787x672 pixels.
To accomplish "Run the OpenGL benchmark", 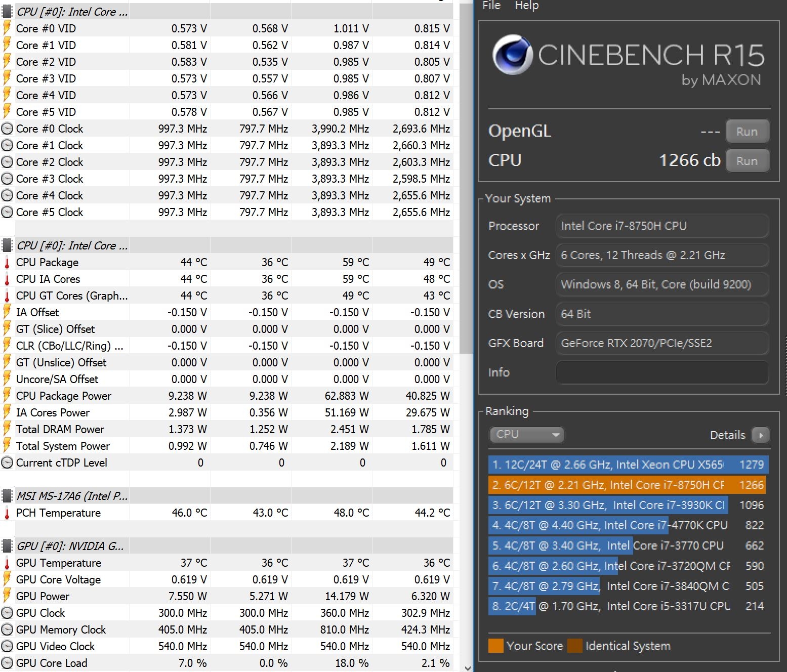I will (748, 132).
